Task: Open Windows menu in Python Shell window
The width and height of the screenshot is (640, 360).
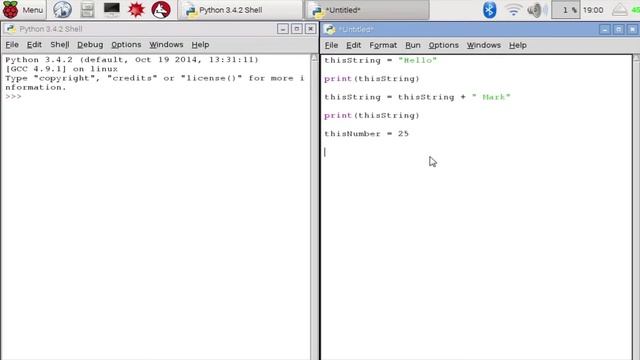Action: coord(166,44)
